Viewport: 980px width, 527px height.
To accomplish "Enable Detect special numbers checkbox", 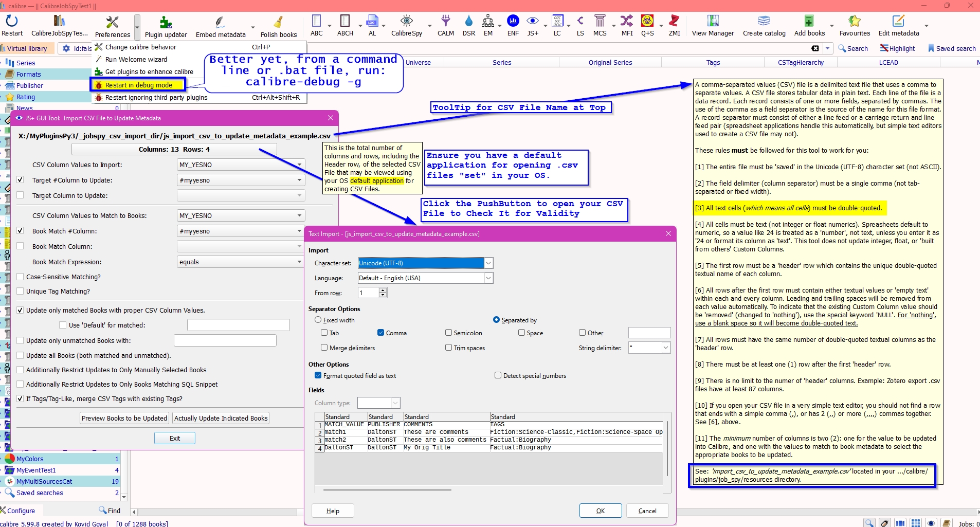I will (498, 375).
